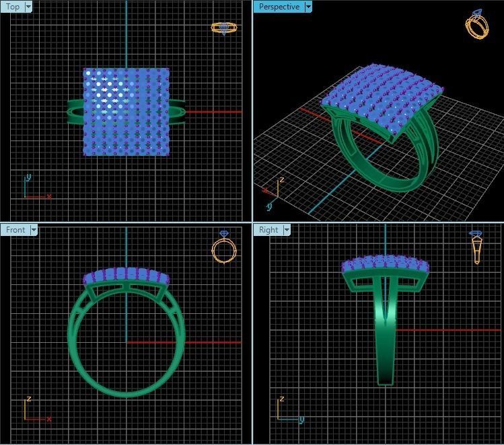Select the gem pave top in Top viewport

pos(126,112)
